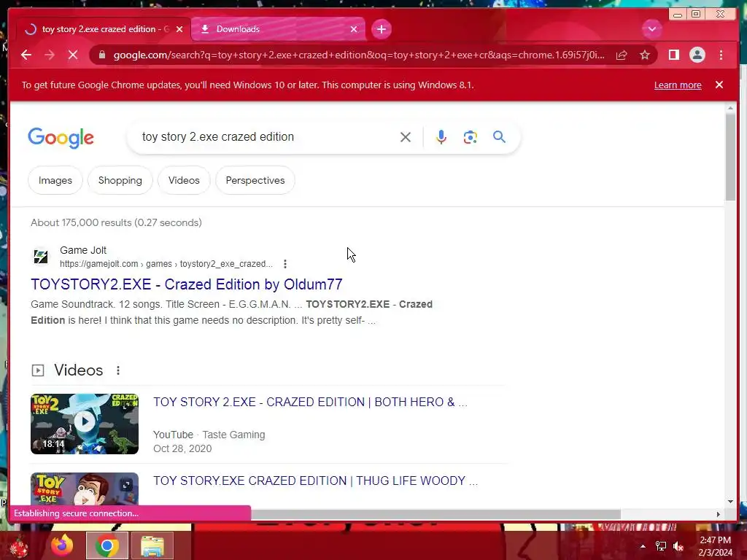Open the taskbar clock and date
This screenshot has height=560, width=747.
click(715, 546)
